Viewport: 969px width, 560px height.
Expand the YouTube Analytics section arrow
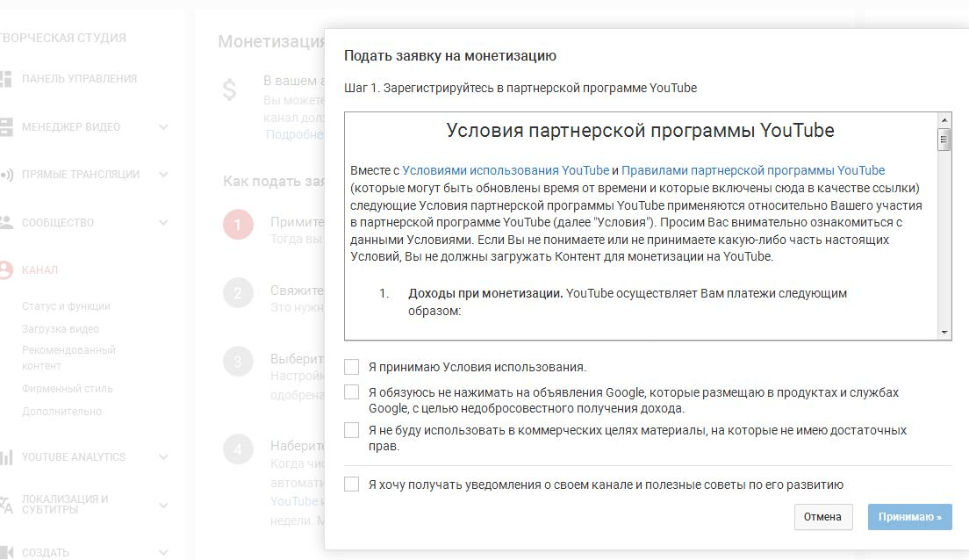[x=163, y=457]
